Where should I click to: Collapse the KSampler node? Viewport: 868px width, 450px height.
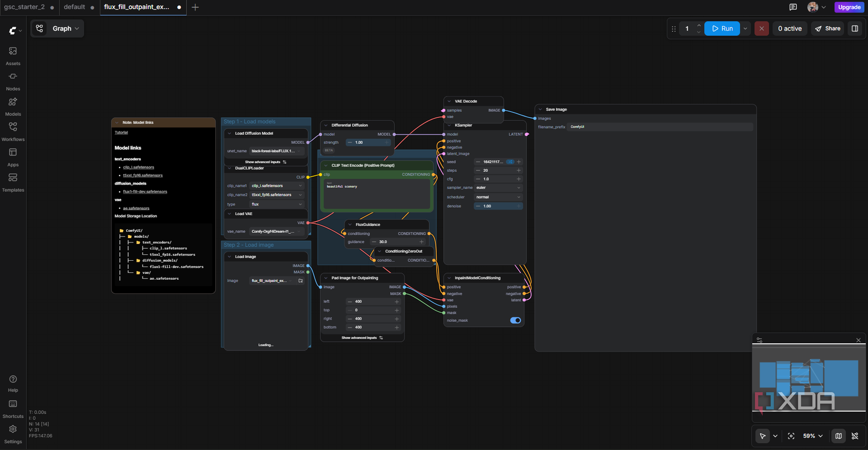point(449,126)
